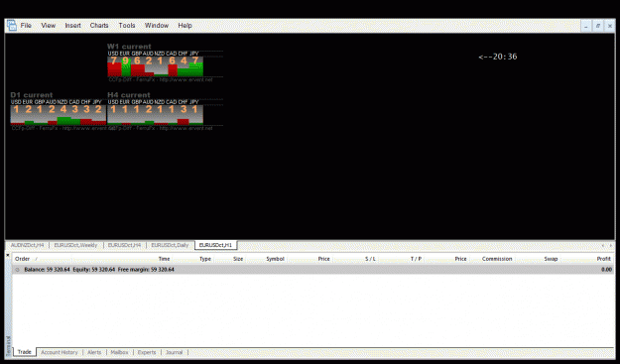The image size is (620, 364).
Task: Open the View menu
Action: (x=49, y=26)
